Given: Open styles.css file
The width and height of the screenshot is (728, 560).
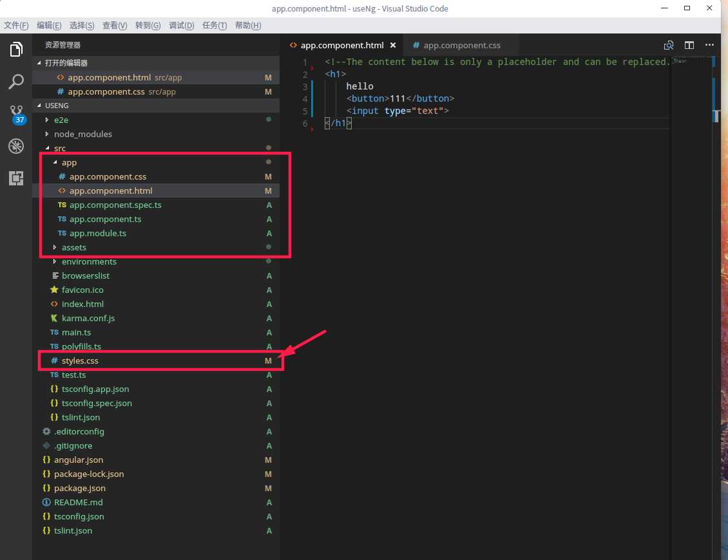Looking at the screenshot, I should pos(155,360).
